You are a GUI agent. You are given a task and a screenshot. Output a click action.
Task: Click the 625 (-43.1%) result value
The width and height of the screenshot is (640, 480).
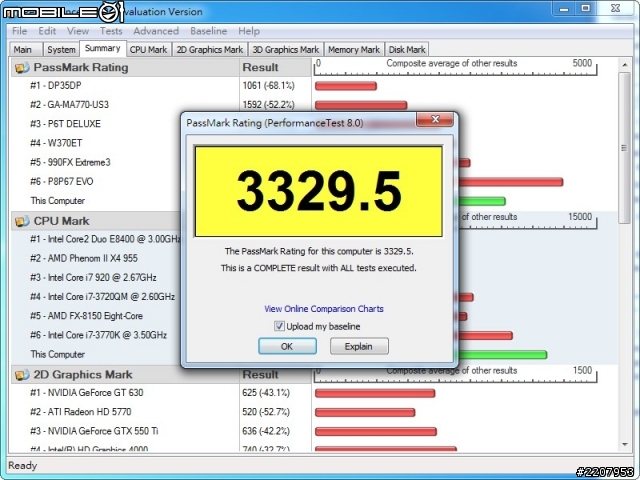(266, 393)
